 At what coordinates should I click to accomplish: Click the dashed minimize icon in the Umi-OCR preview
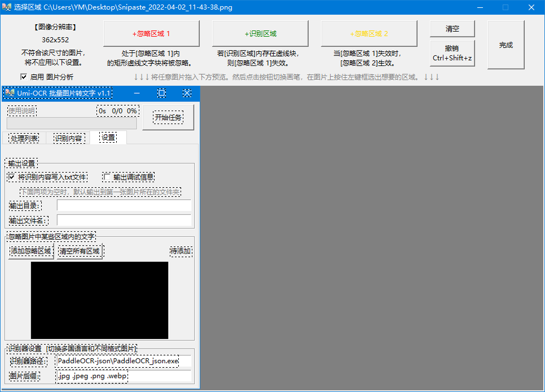(137, 93)
